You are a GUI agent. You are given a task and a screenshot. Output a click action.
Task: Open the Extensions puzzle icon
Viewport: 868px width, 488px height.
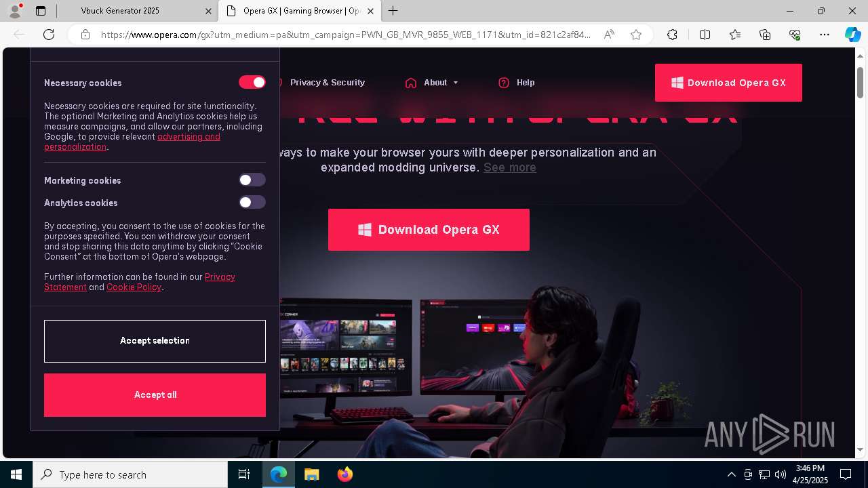(672, 35)
